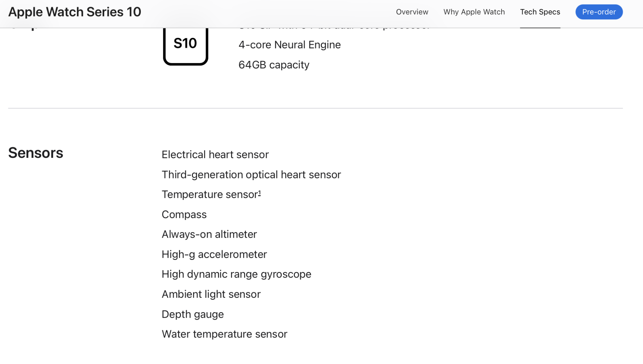Select the High-g accelerometer line
The width and height of the screenshot is (643, 364).
tap(214, 254)
